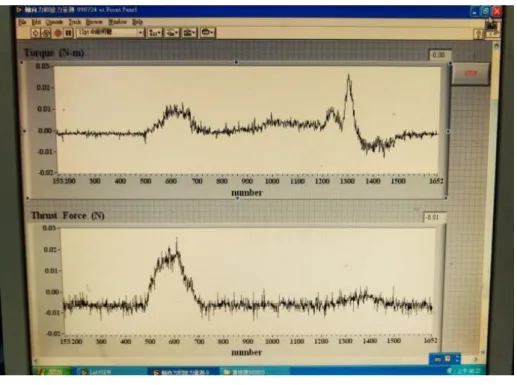Click the red Abort Execution button

[x=58, y=33]
